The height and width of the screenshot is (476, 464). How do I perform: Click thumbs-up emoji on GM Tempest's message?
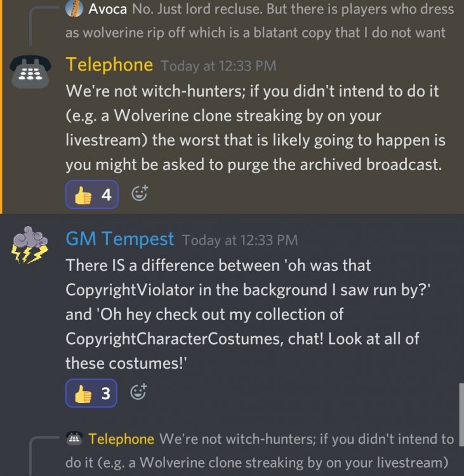coord(83,394)
